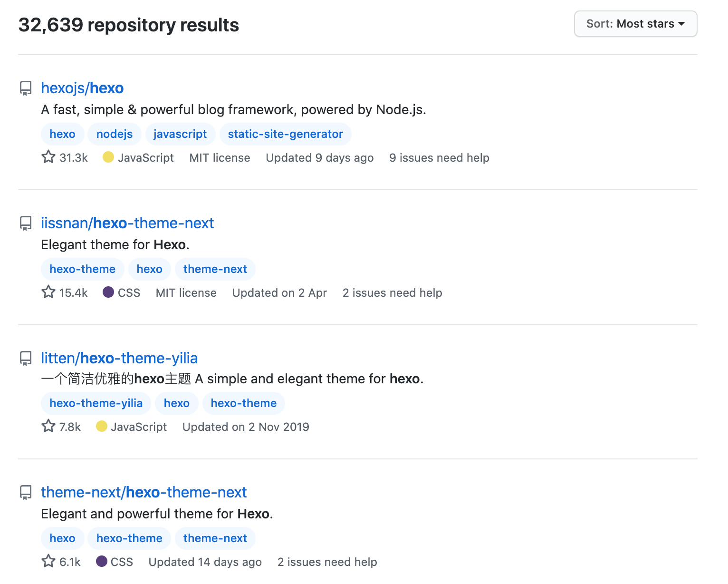This screenshot has width=728, height=584.
Task: Click the hexo-theme-yilia topic tag
Action: click(x=96, y=403)
